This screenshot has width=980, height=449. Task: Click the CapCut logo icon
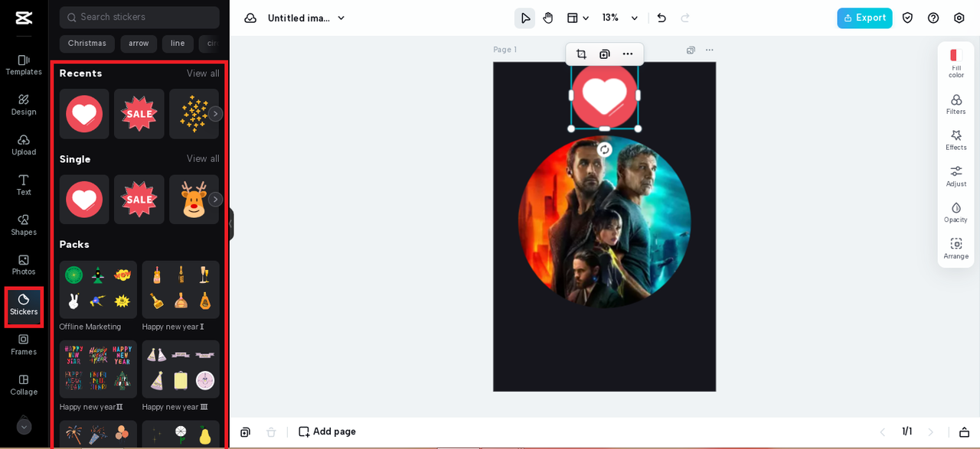[x=24, y=18]
